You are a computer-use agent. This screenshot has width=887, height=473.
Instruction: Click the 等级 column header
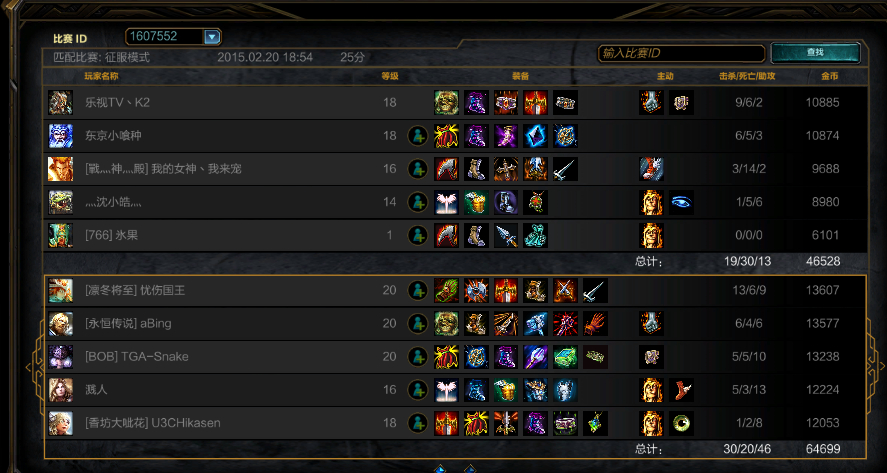point(390,76)
